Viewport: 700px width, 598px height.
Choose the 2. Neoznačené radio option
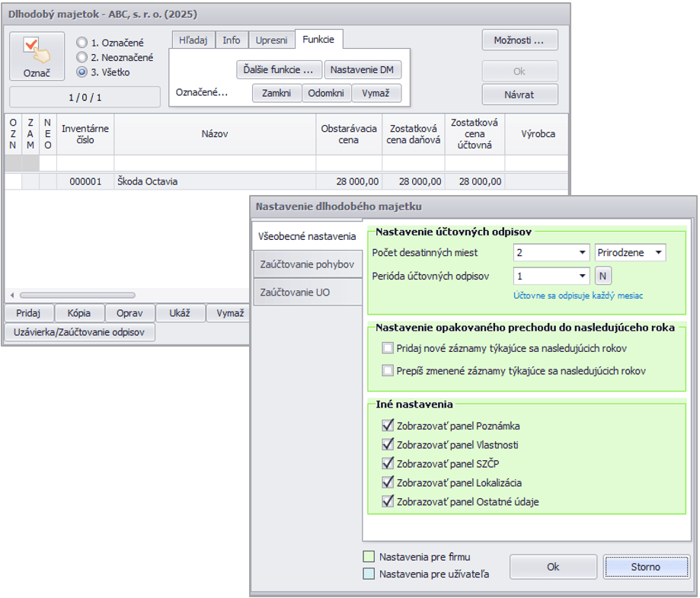(82, 57)
